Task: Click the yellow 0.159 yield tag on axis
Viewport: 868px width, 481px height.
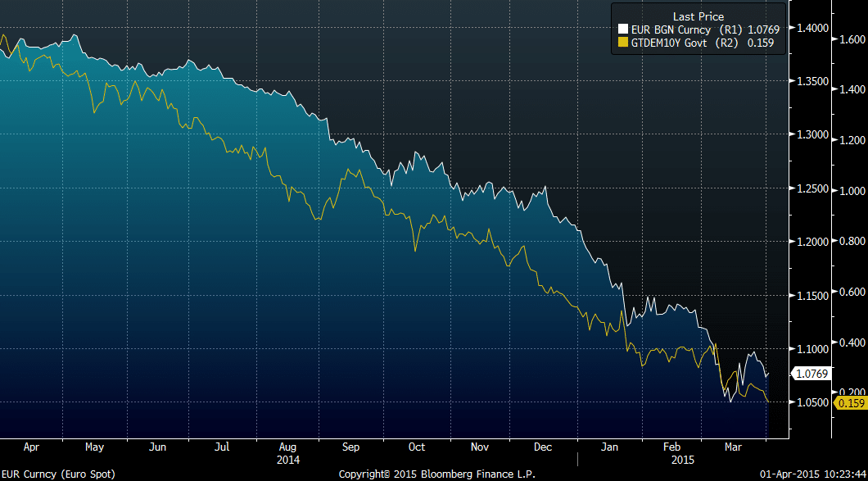Action: [848, 402]
